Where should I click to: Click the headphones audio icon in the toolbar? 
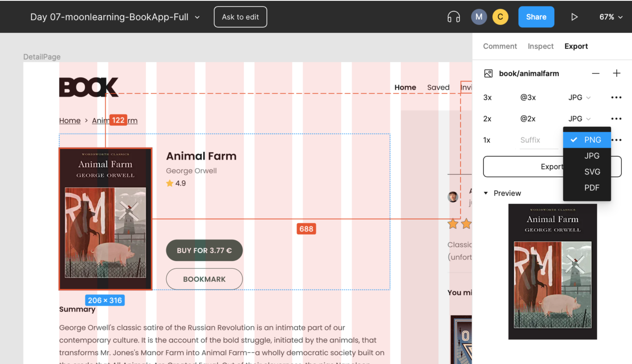(x=453, y=16)
